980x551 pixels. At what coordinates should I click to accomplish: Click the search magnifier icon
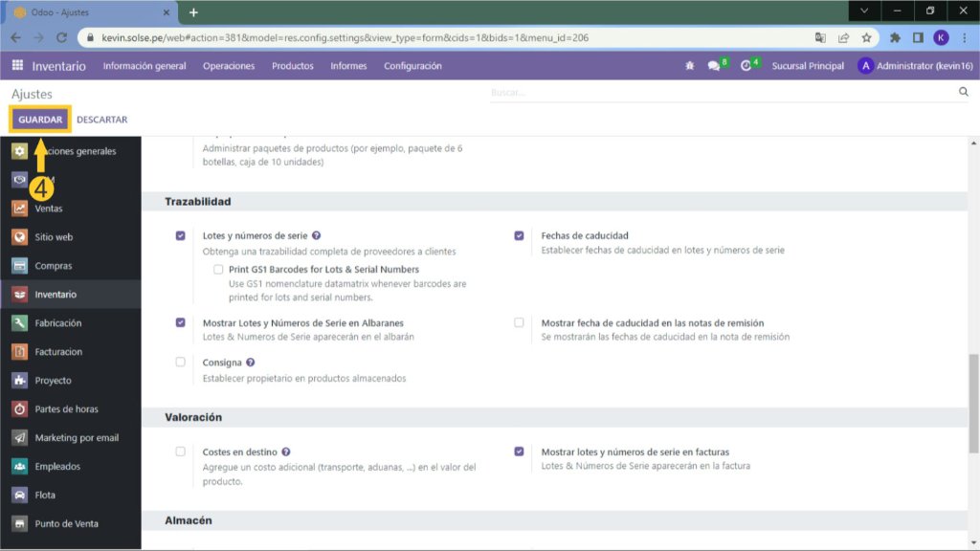(x=963, y=93)
